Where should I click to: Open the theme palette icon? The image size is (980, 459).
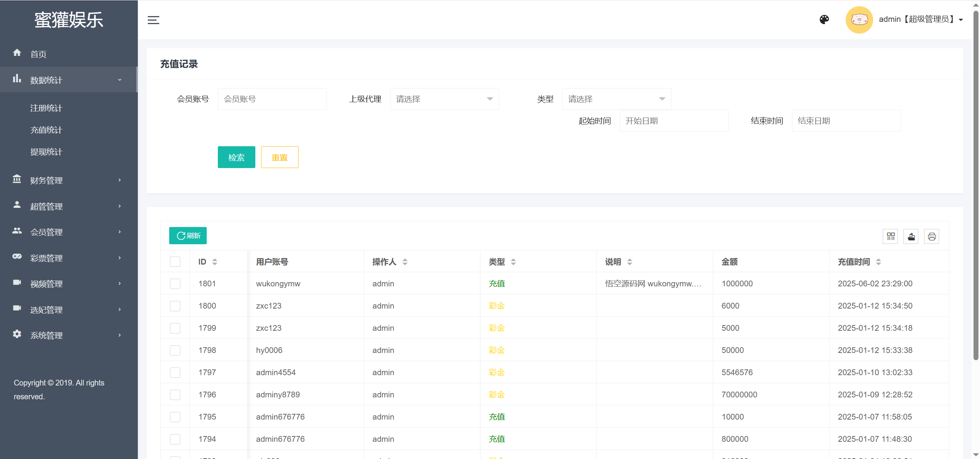click(x=824, y=20)
